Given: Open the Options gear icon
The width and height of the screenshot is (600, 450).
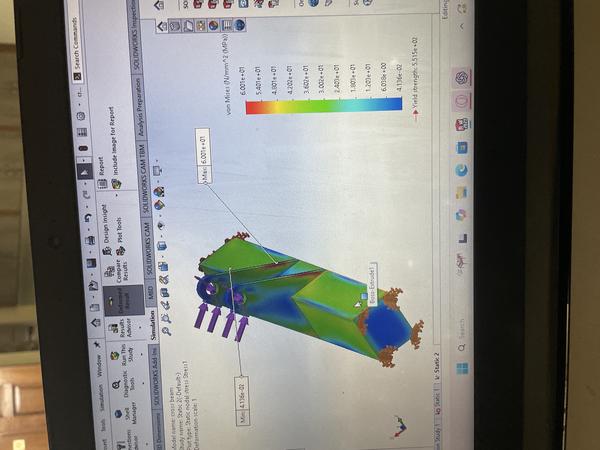Looking at the screenshot, I should (81, 116).
